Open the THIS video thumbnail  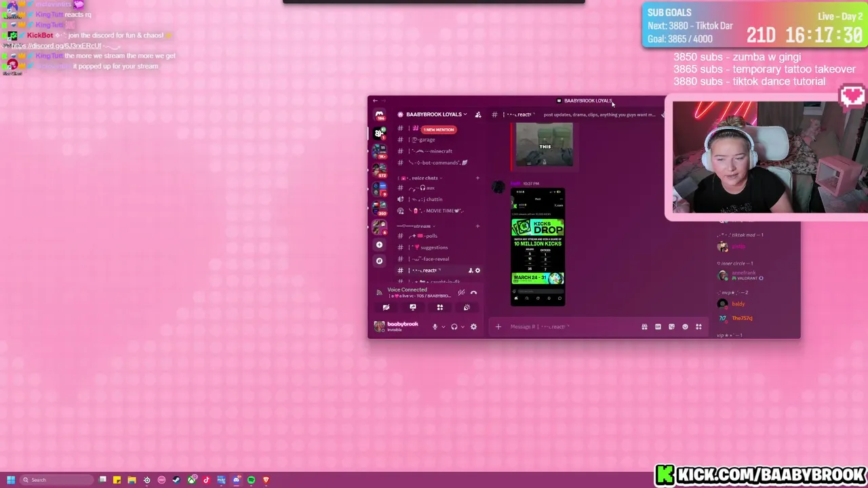pyautogui.click(x=545, y=145)
